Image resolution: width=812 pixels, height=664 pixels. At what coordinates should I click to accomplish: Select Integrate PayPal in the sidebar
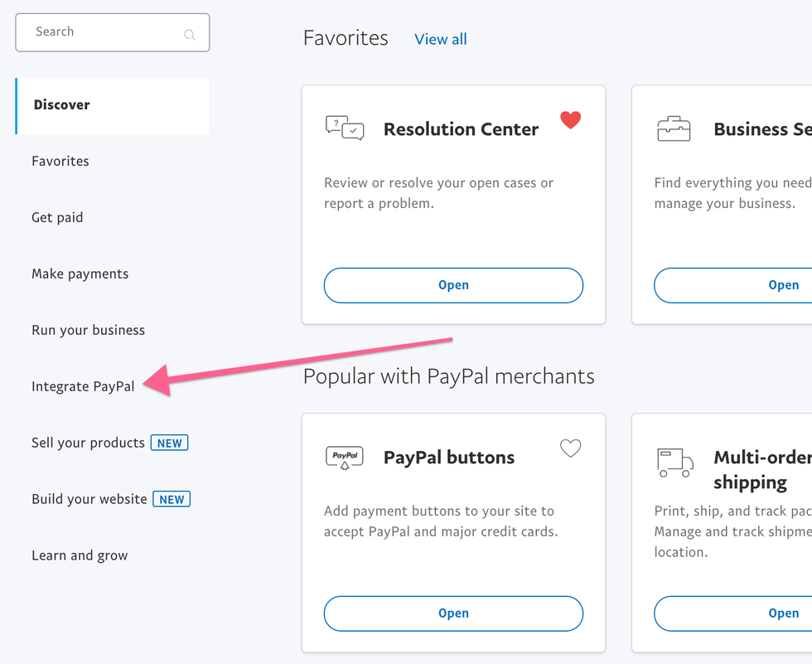[x=83, y=386]
